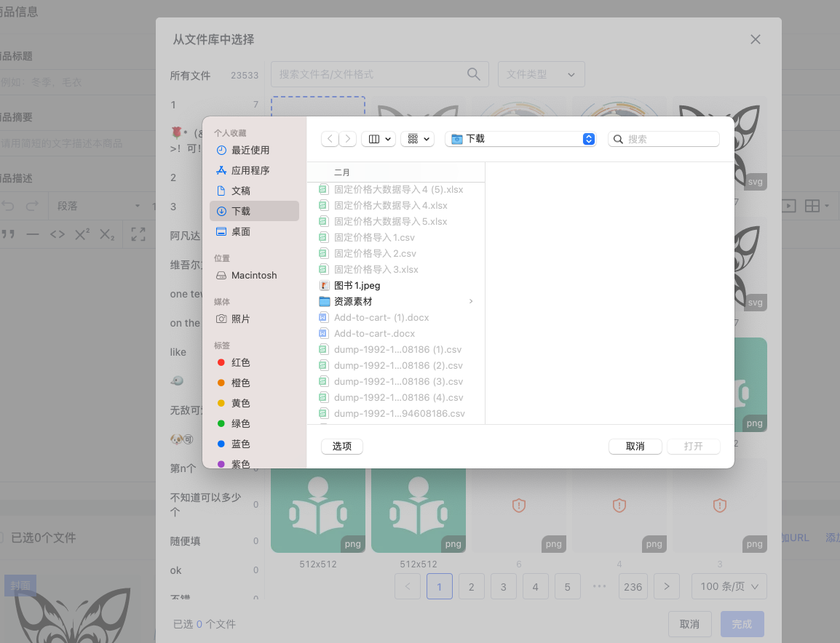The height and width of the screenshot is (643, 840).
Task: Select 最近使用 in the sidebar
Action: click(250, 150)
